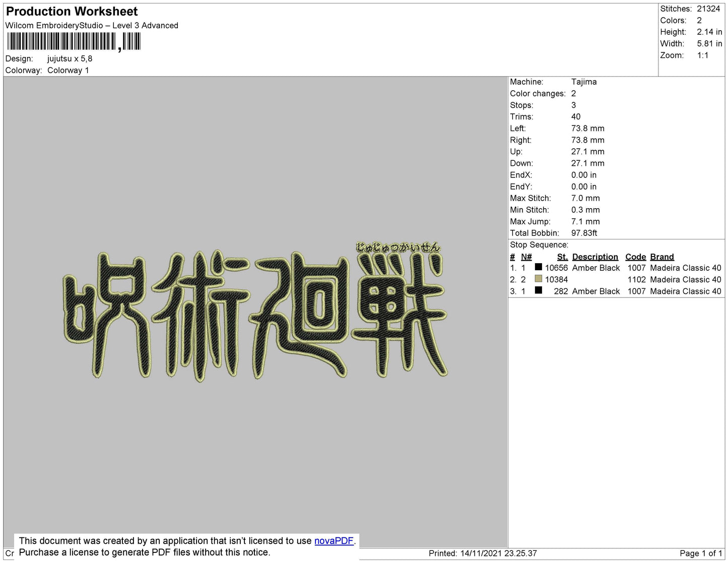
Task: Click the Total Bobbin value '97.83ft'
Action: [584, 233]
